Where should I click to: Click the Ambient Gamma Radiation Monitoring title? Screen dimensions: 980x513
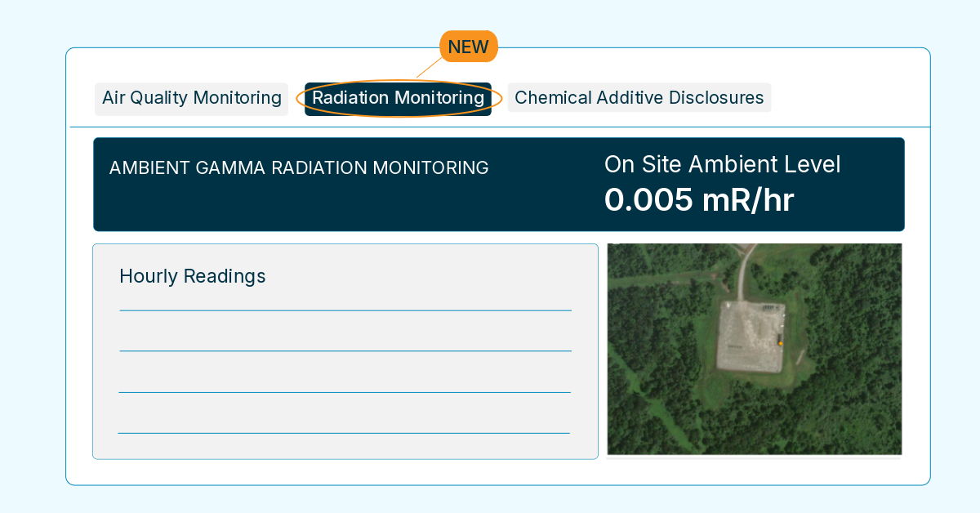click(x=299, y=167)
